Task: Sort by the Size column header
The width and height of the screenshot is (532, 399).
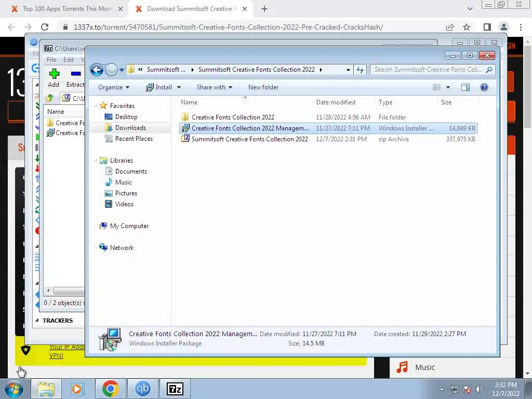Action: 458,102
